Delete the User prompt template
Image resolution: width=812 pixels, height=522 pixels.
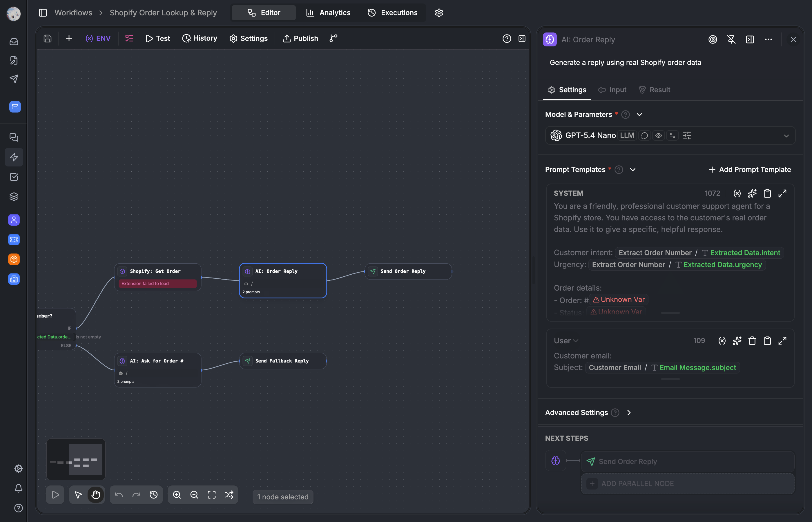coord(752,341)
